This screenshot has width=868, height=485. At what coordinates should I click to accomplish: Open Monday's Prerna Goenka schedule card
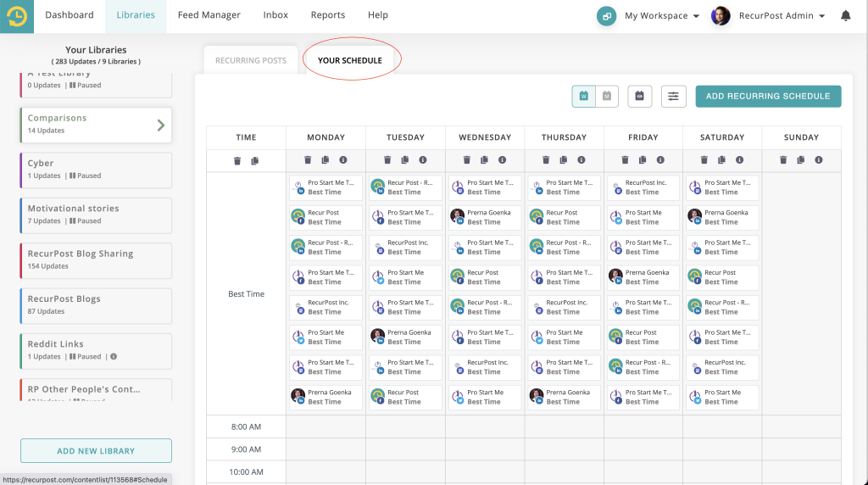point(326,397)
